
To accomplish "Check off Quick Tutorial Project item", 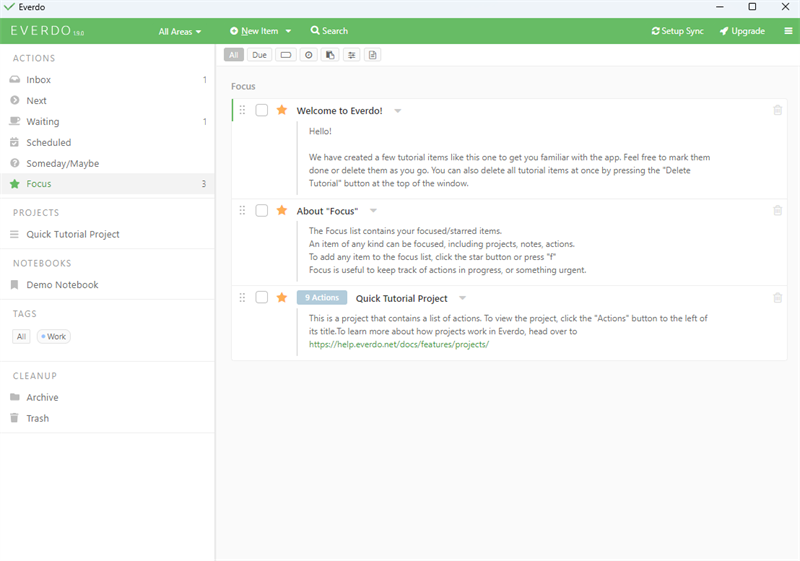I will point(262,298).
